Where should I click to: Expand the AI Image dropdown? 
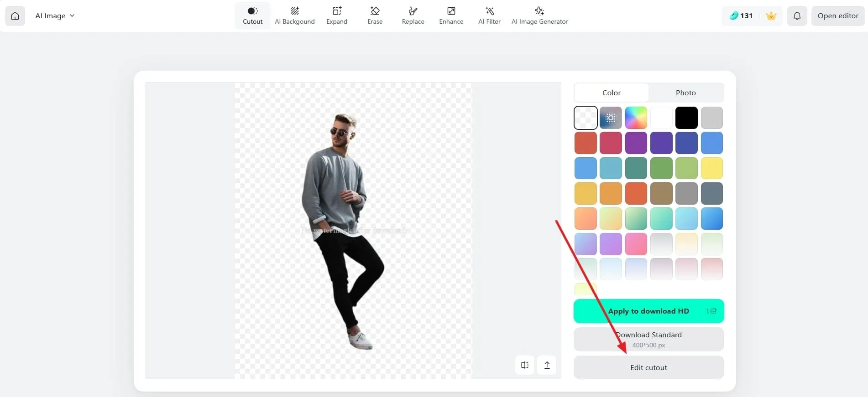(x=55, y=16)
